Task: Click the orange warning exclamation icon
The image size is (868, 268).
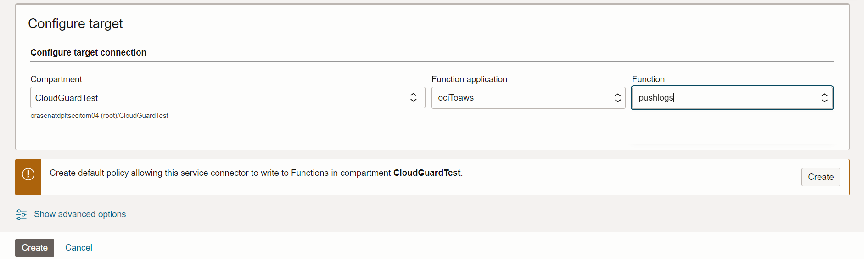Action: click(x=28, y=174)
